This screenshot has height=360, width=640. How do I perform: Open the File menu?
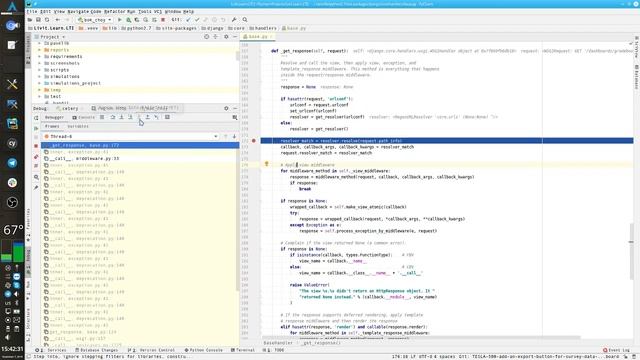pos(32,11)
